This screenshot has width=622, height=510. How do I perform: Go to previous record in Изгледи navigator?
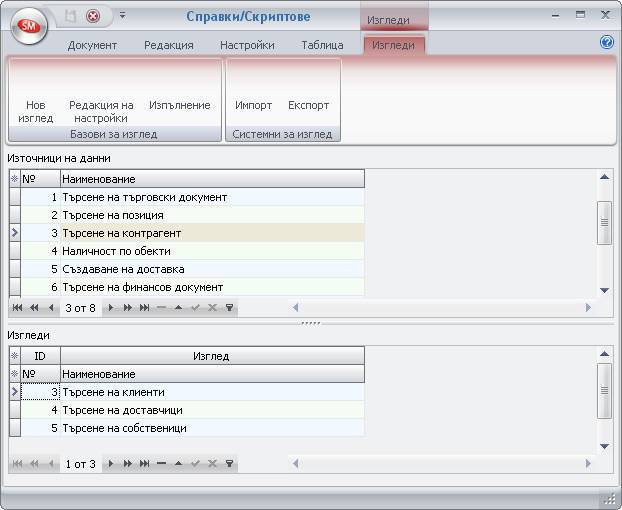coord(51,463)
